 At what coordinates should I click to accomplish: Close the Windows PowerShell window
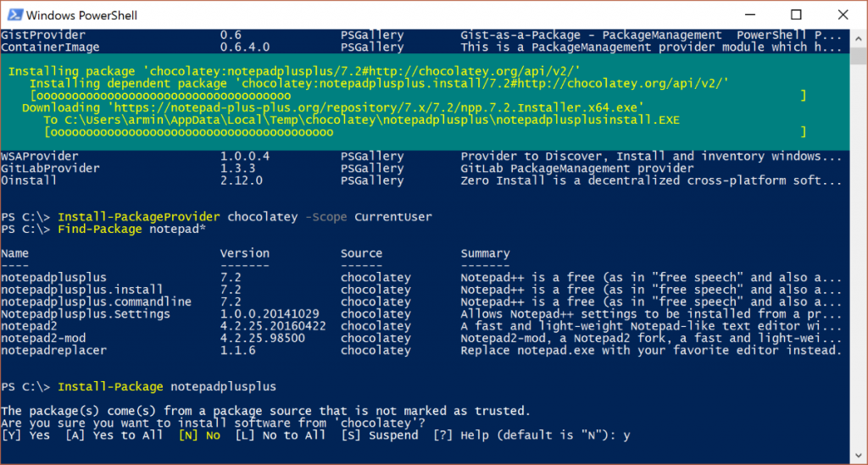[843, 15]
